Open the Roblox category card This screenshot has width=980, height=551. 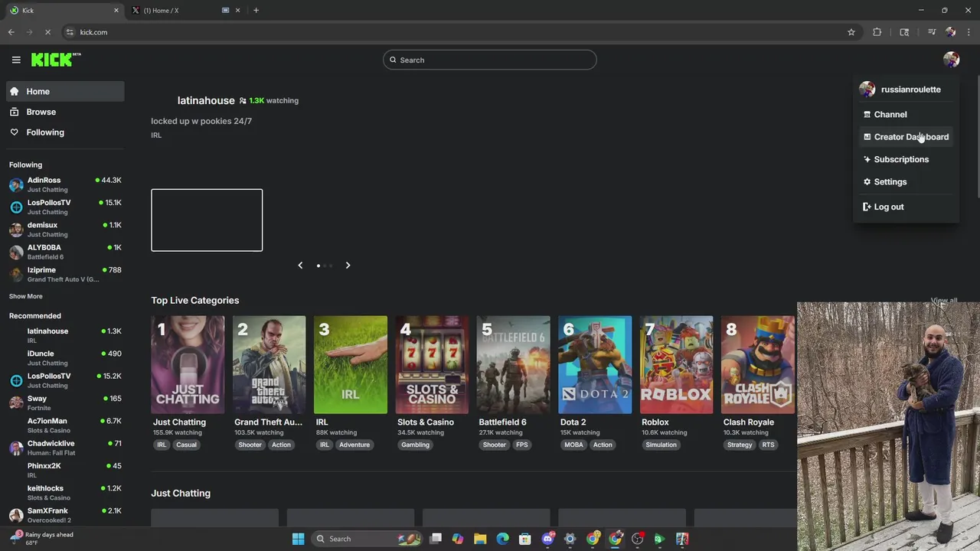(677, 365)
